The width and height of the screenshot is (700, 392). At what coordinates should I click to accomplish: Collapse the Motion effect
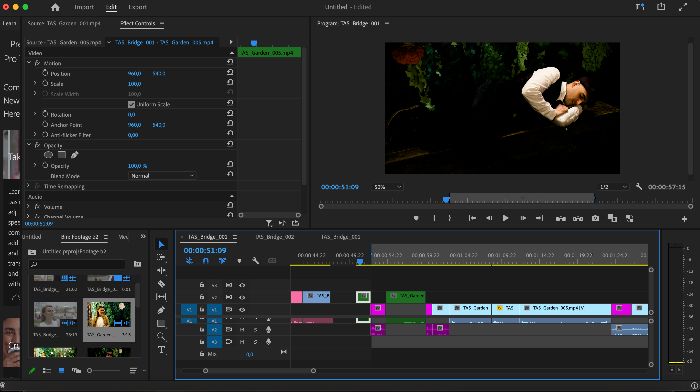(x=29, y=63)
